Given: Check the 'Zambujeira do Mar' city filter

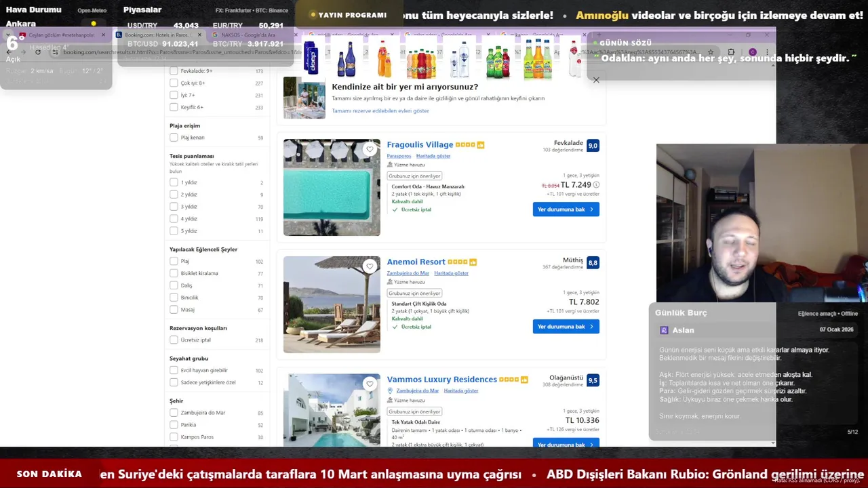Looking at the screenshot, I should pos(174,413).
